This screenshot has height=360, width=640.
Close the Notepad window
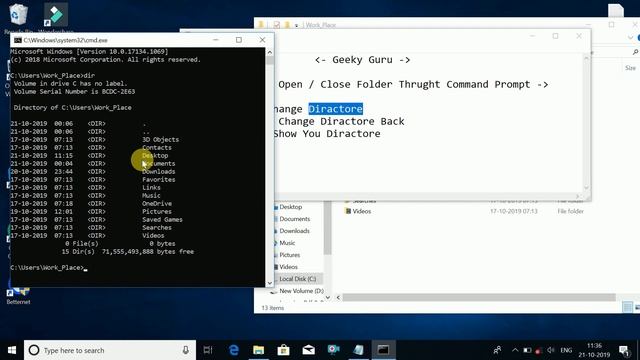[579, 36]
